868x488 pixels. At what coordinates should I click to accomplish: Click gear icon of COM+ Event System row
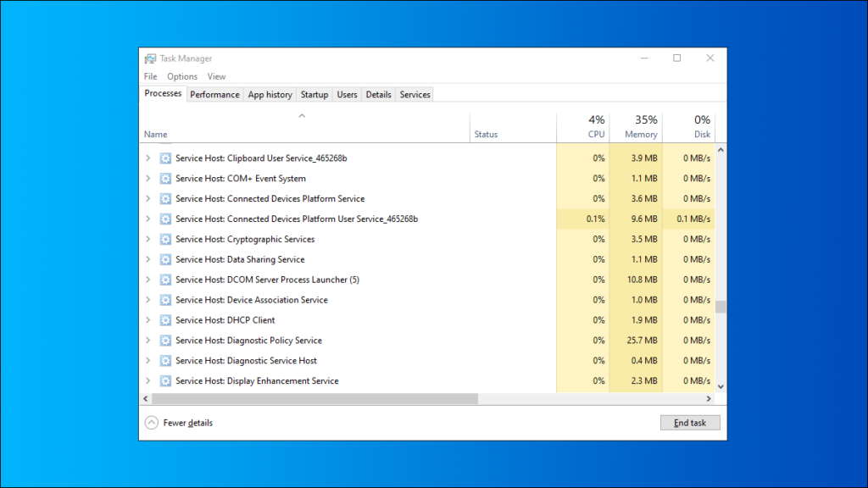coord(165,179)
